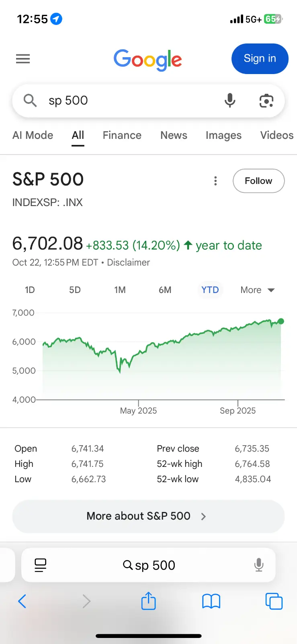The image size is (297, 644).
Task: Follow the S&P 500 index
Action: 258,181
